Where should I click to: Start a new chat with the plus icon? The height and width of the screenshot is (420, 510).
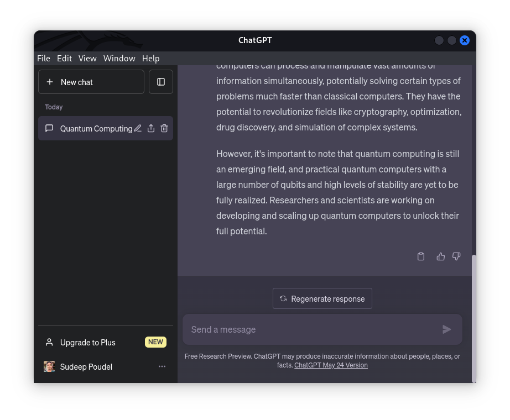coord(50,82)
